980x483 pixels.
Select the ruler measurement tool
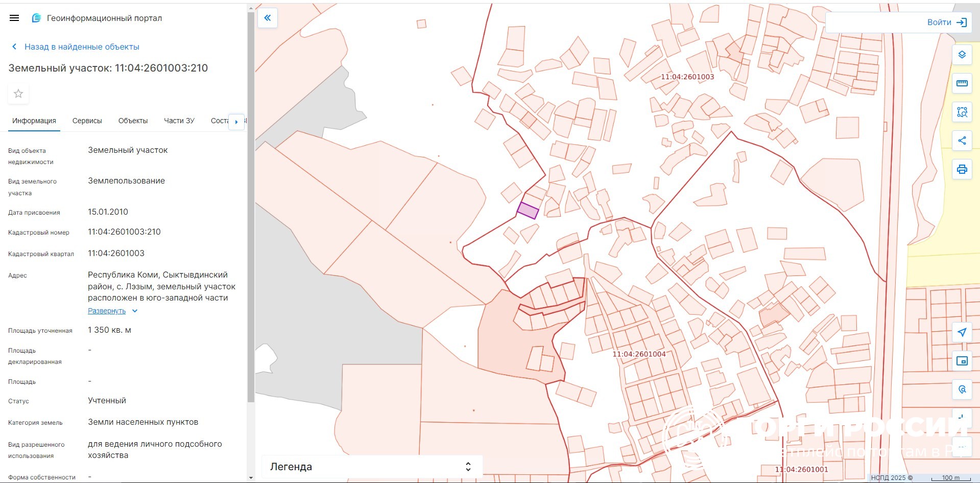pyautogui.click(x=962, y=83)
